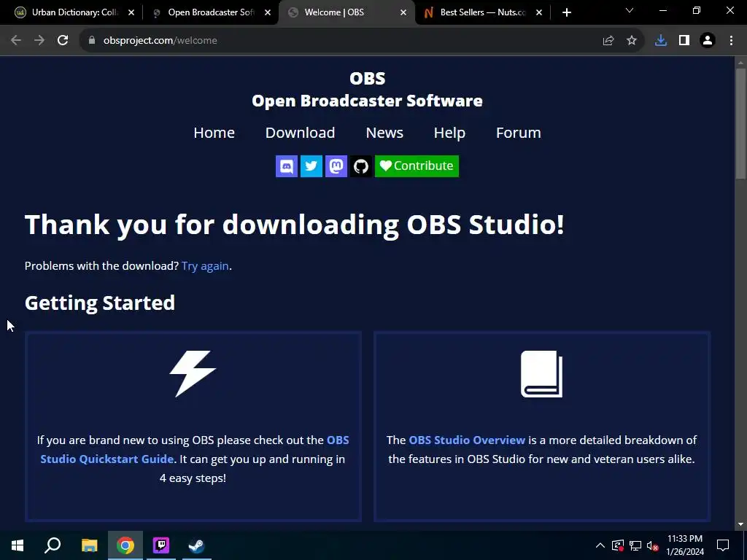Go to Home in site navigation
The image size is (747, 560).
[214, 133]
